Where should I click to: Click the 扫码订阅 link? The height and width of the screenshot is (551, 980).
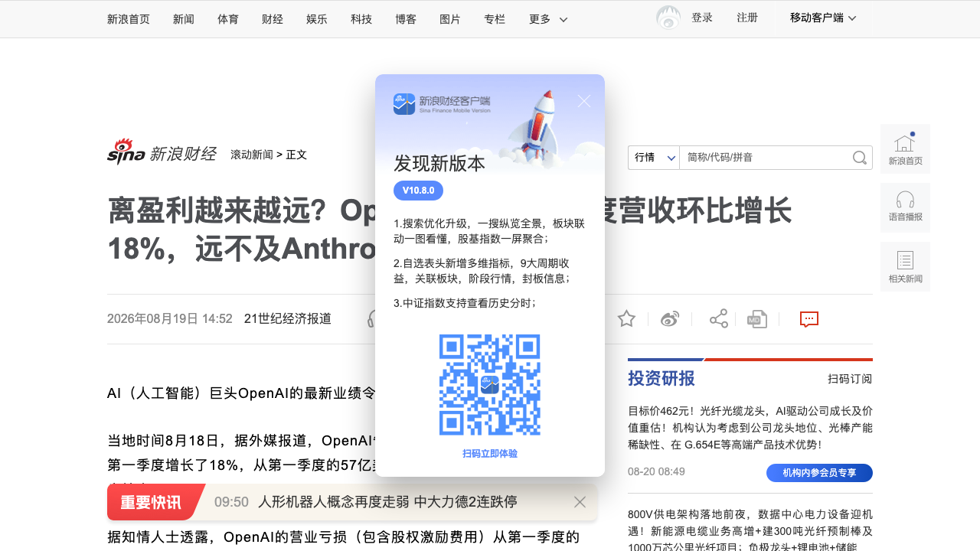tap(850, 379)
